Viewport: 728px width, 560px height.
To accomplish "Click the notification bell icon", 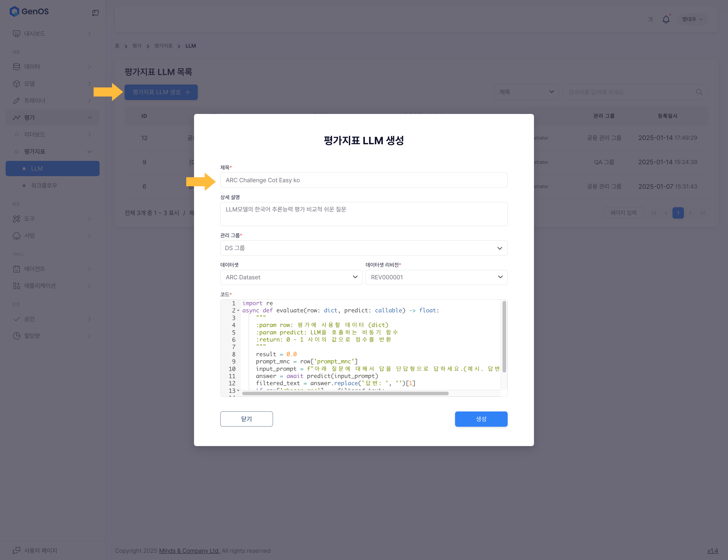I will [666, 19].
